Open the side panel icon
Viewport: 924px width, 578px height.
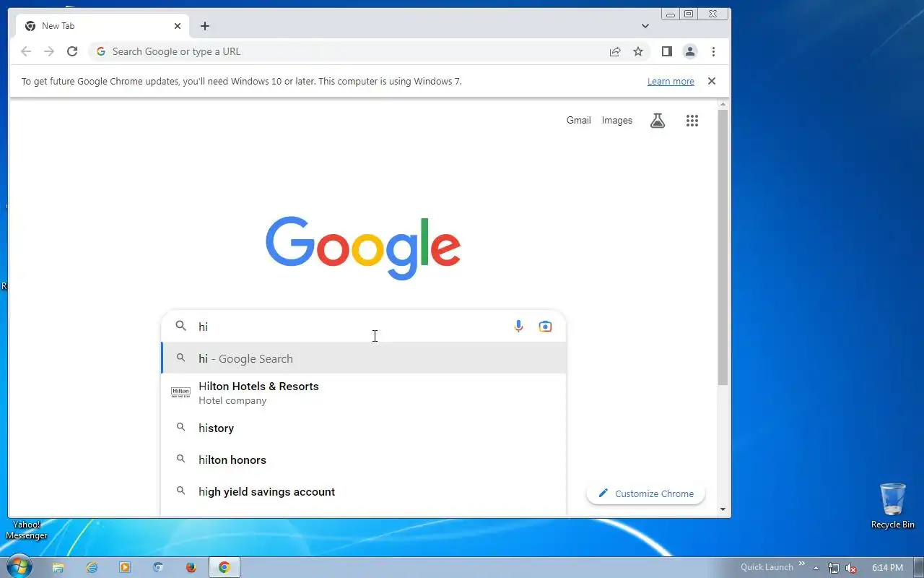pos(667,51)
